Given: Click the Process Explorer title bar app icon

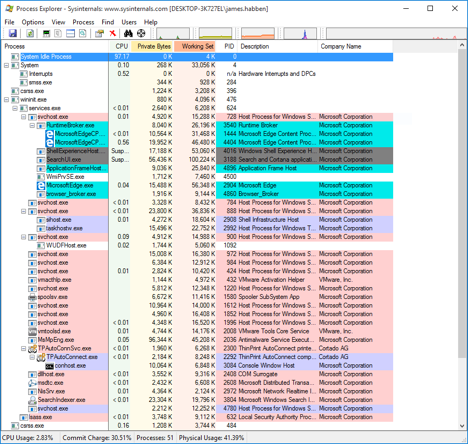Looking at the screenshot, I should coord(9,9).
